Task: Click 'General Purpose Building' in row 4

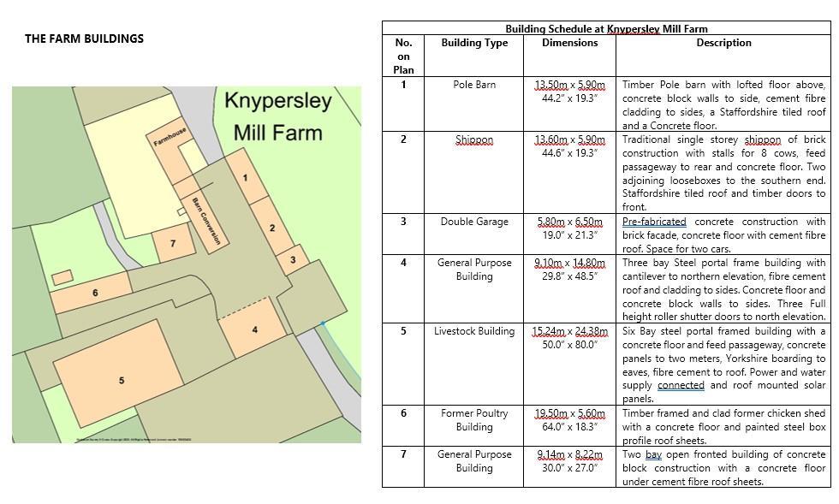Action: pyautogui.click(x=474, y=270)
